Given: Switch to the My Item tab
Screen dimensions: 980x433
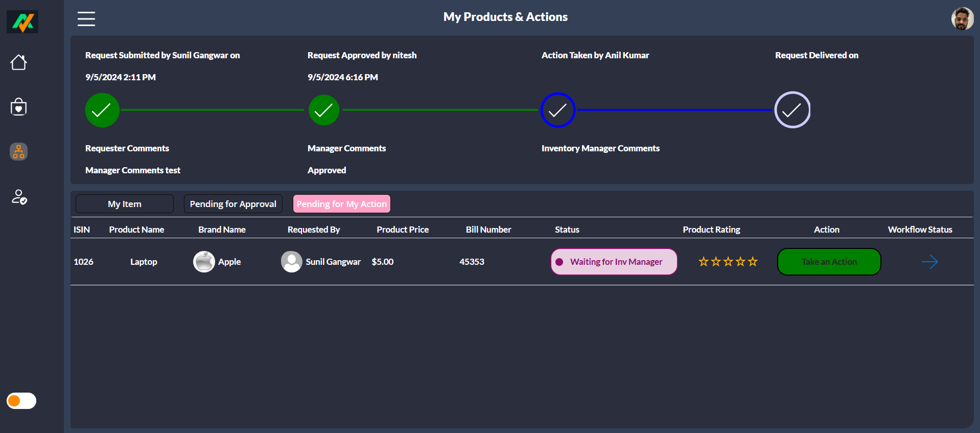Looking at the screenshot, I should click(125, 204).
